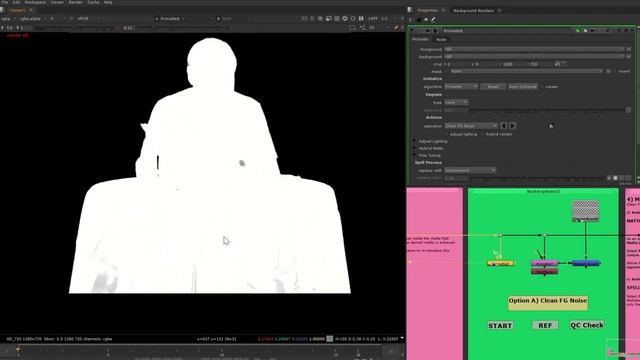Toggle the viewer 2D/3D mode control
Image resolution: width=640 pixels, height=360 pixels.
point(371,28)
